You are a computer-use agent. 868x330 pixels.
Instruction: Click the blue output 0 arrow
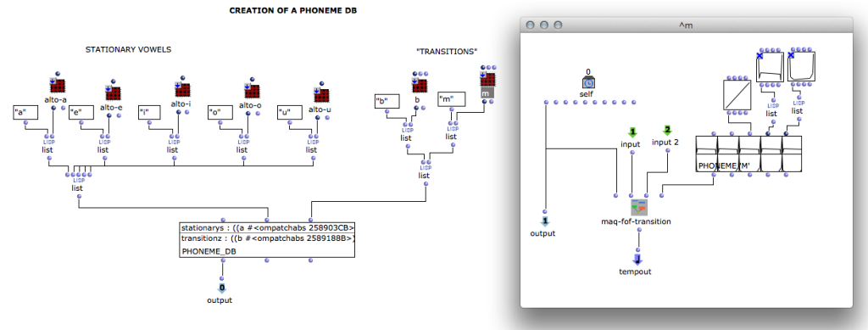tap(222, 288)
